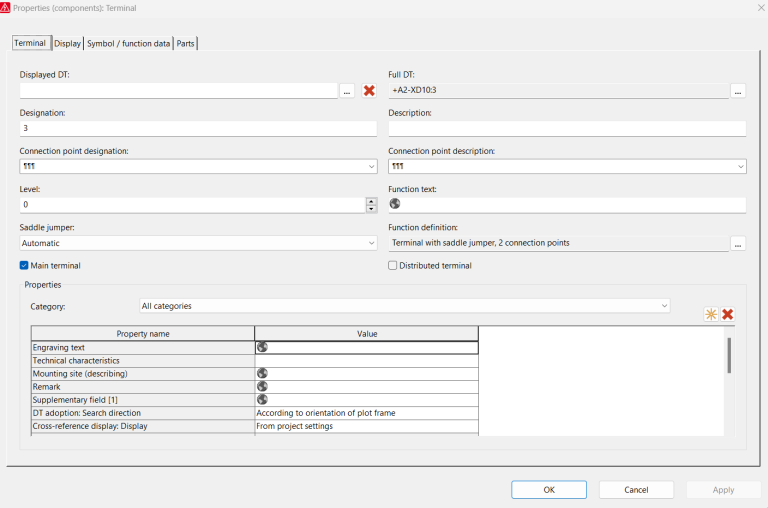
Task: Expand Connection point description dropdown
Action: pos(740,167)
